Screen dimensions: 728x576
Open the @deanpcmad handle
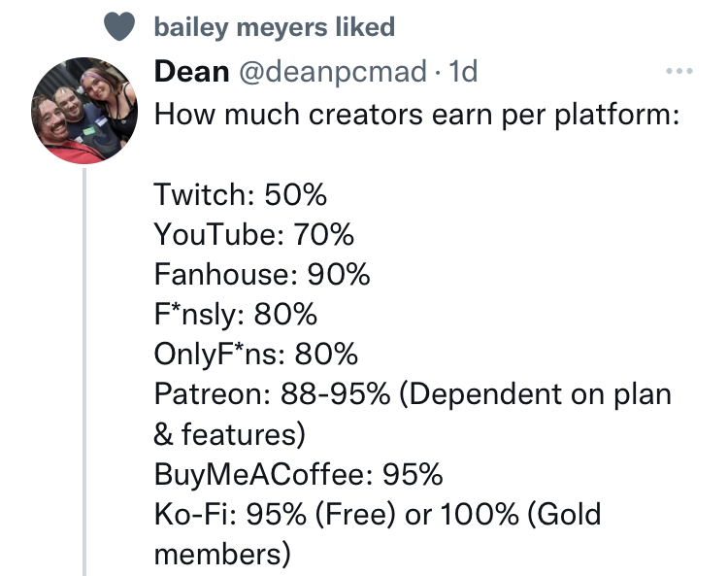[332, 72]
